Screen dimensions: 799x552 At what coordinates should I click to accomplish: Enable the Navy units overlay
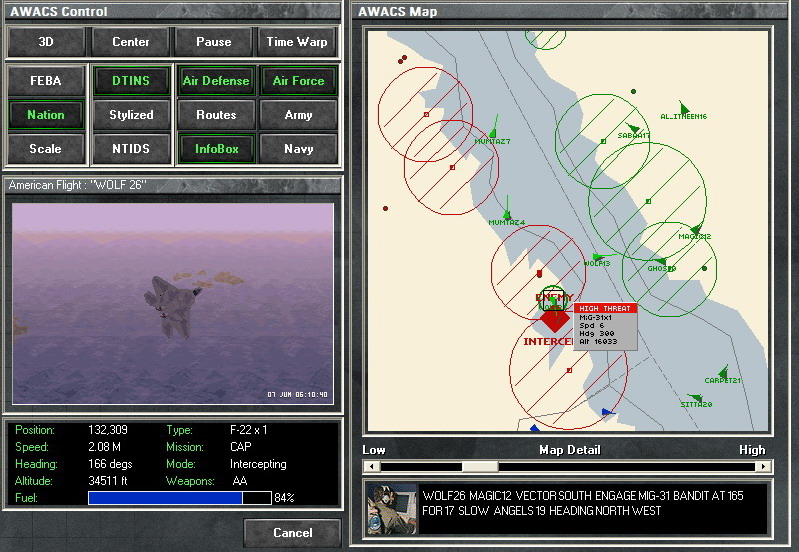[298, 149]
